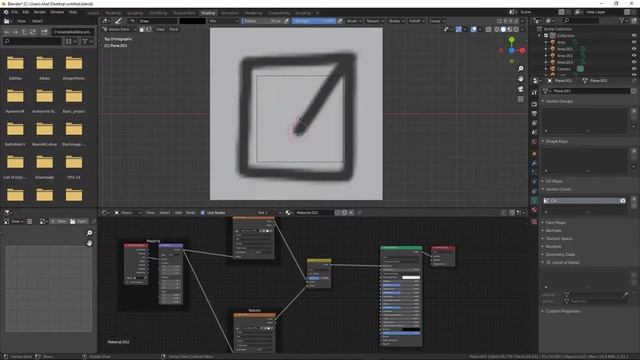Viewport: 640px width, 360px height.
Task: Refresh the file browser list
Action: pyautogui.click(x=33, y=31)
